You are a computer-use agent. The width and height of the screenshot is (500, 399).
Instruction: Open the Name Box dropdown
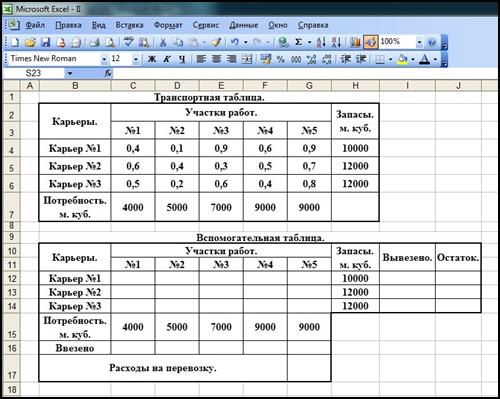tap(70, 73)
